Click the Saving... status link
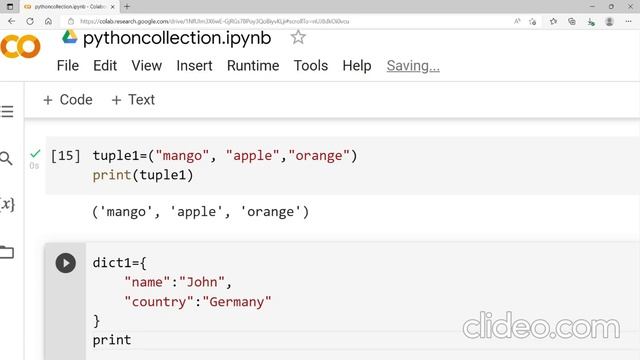The height and width of the screenshot is (360, 640). (x=413, y=66)
